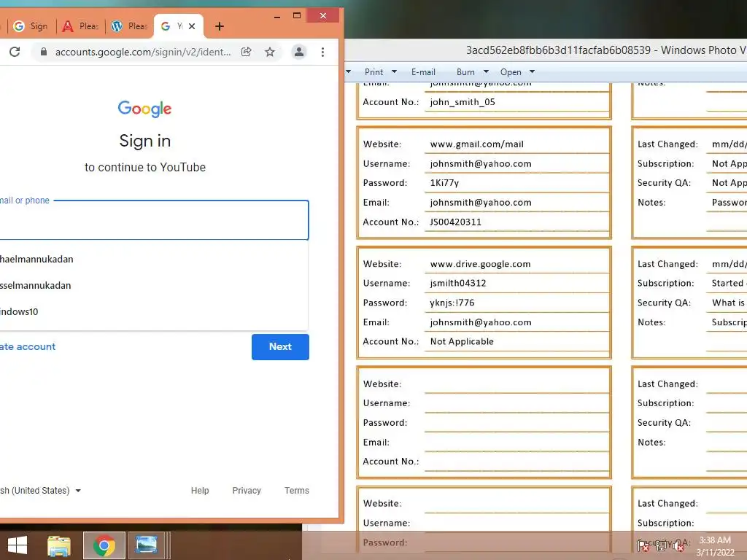
Task: Click the URL address bar text
Action: coord(142,52)
